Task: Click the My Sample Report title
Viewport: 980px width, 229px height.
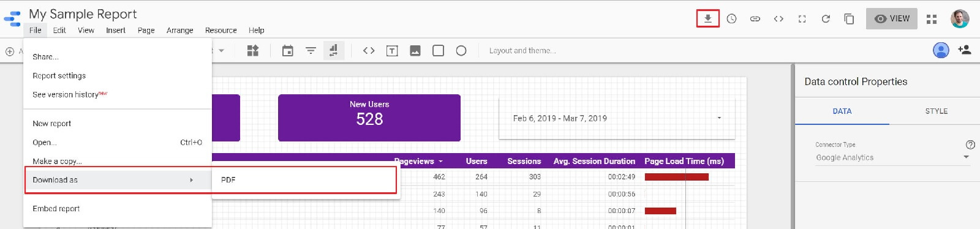Action: pos(83,14)
